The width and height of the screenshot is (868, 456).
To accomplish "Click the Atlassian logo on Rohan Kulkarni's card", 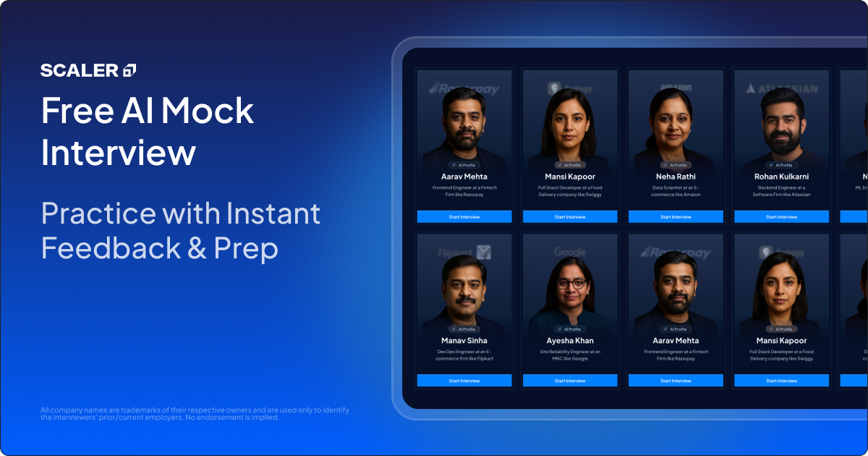I will (780, 88).
